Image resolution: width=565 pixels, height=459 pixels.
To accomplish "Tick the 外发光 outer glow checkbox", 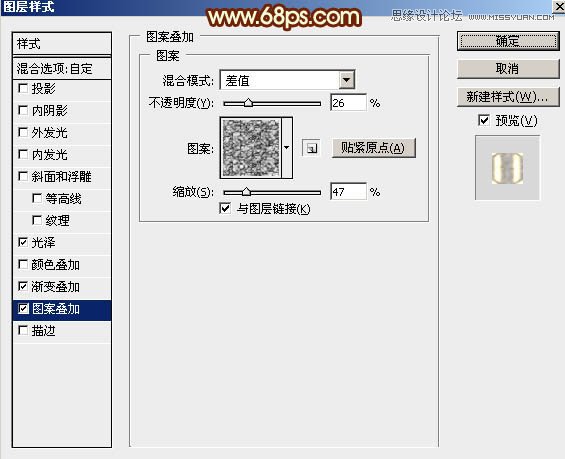I will 23,132.
